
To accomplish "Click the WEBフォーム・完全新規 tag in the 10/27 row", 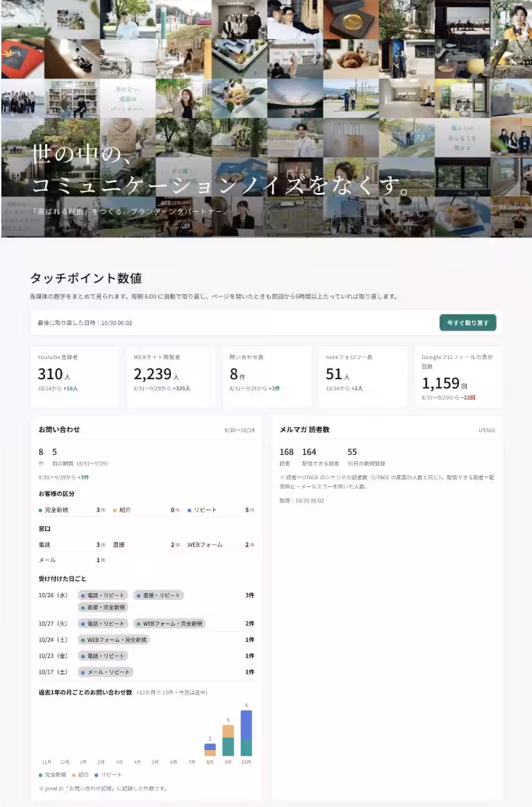I will pyautogui.click(x=169, y=623).
